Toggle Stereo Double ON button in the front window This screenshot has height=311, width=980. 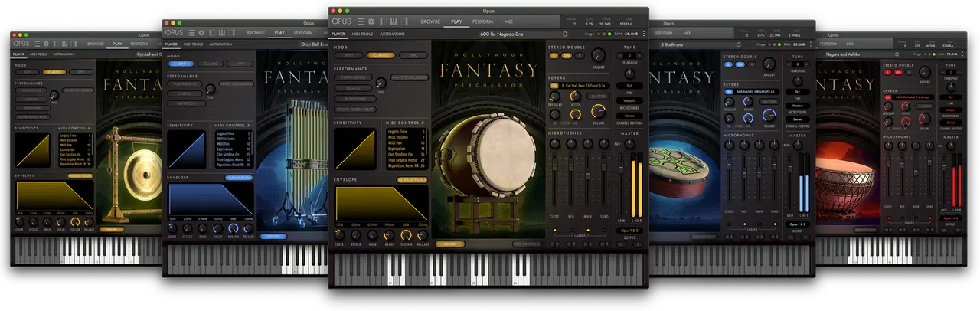(x=567, y=56)
